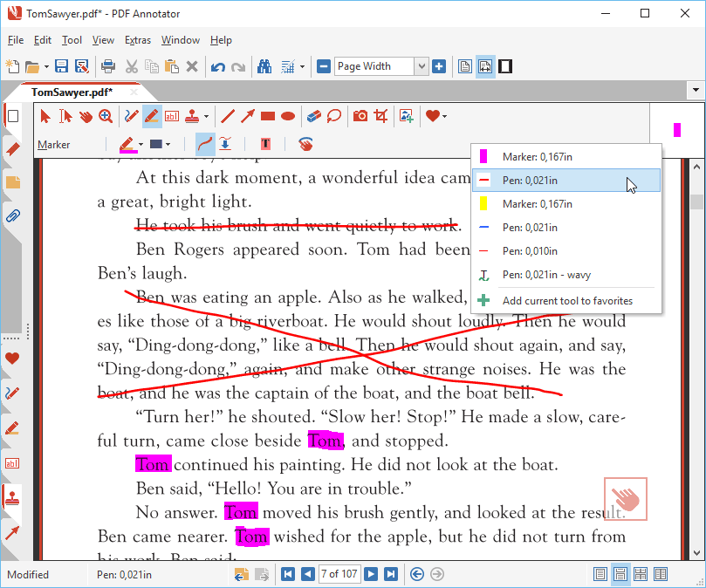706x588 pixels.
Task: Open the Edit menu
Action: [42, 40]
